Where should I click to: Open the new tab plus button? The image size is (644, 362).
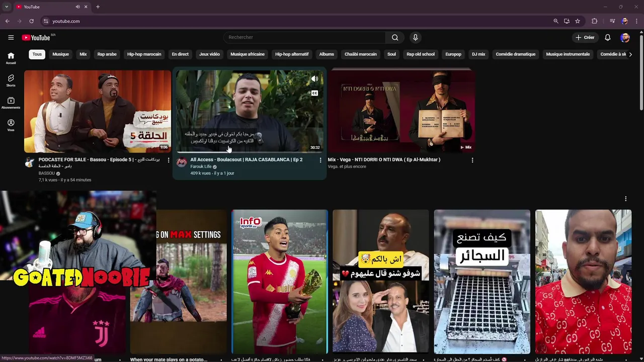98,7
